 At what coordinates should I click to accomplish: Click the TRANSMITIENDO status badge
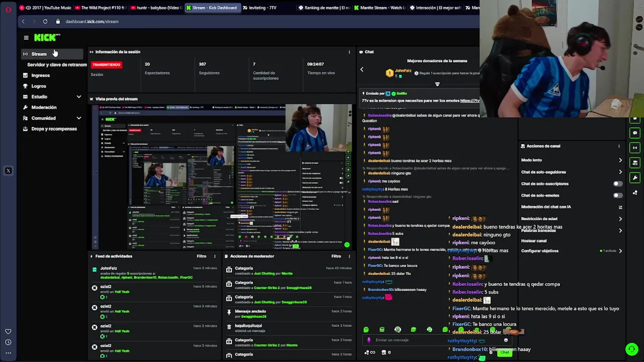[x=107, y=65]
